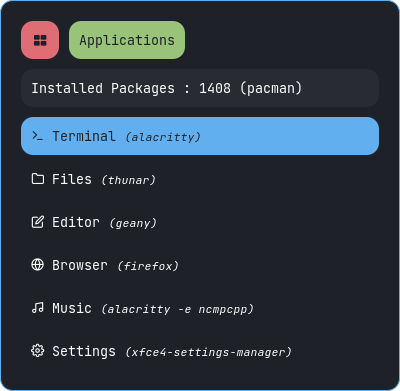Open the Settings entry

pos(200,351)
